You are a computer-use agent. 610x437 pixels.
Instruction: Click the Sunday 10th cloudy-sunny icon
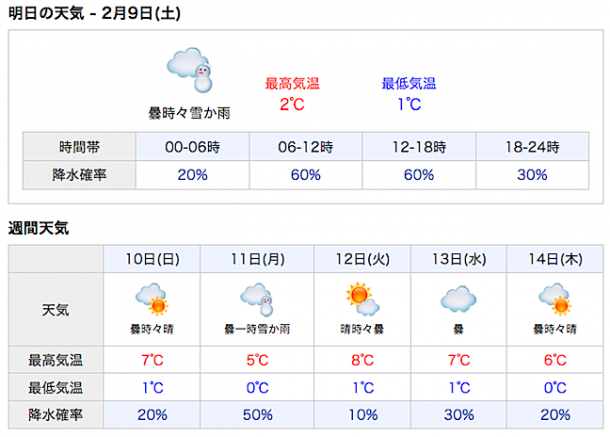[153, 300]
